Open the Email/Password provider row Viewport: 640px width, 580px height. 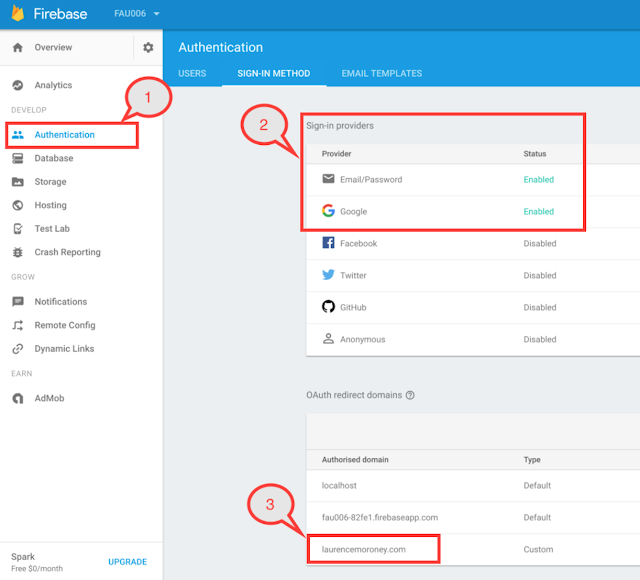[x=473, y=180]
